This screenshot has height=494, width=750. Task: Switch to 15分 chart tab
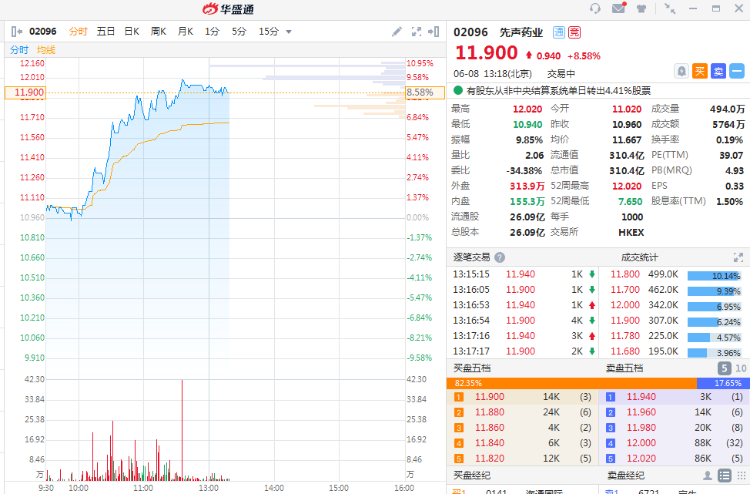pos(268,32)
